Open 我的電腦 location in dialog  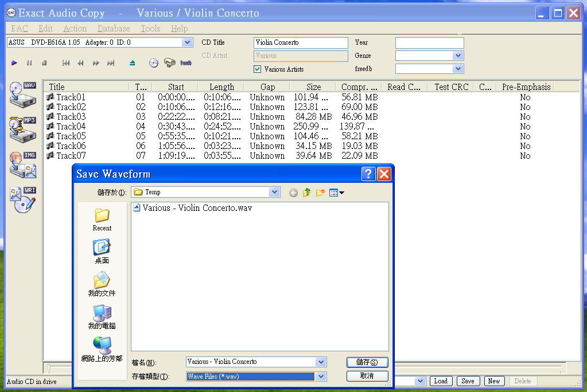coord(102,317)
